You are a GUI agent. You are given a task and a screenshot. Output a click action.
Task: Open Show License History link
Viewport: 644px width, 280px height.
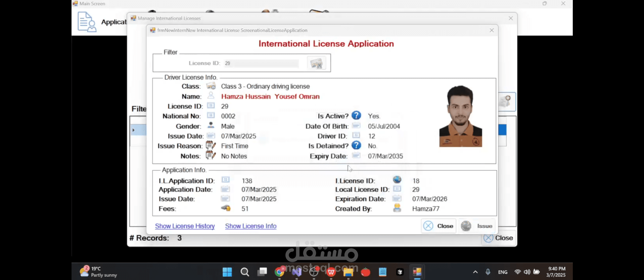(185, 226)
